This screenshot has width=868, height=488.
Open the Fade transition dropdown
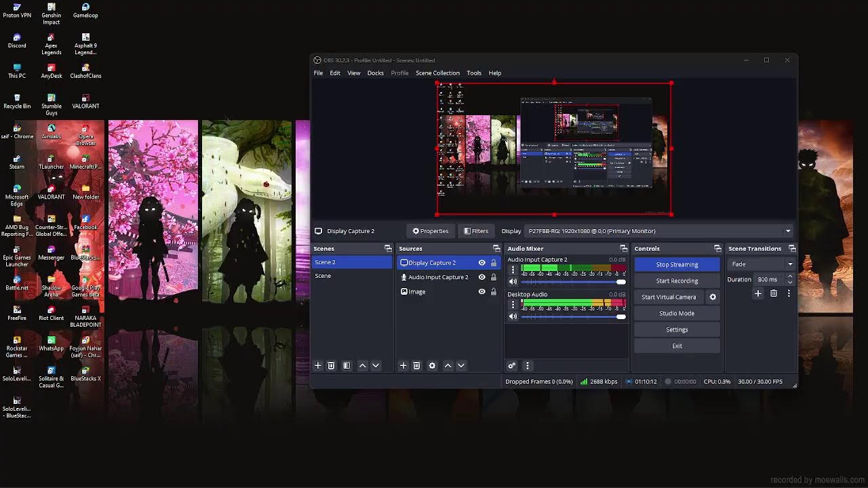coord(762,264)
